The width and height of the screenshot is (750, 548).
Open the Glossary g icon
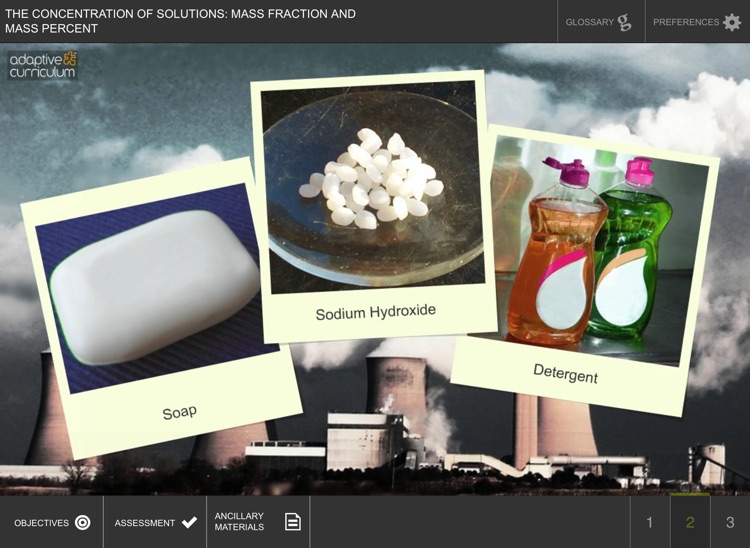pos(624,22)
